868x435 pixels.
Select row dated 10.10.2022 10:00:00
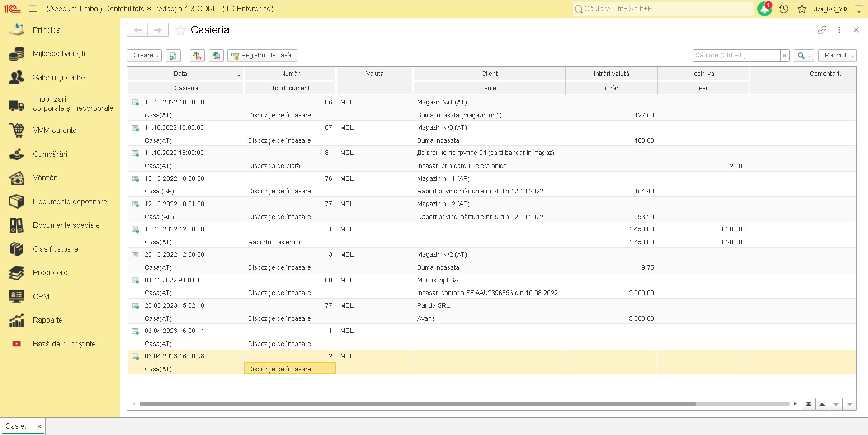click(x=492, y=108)
